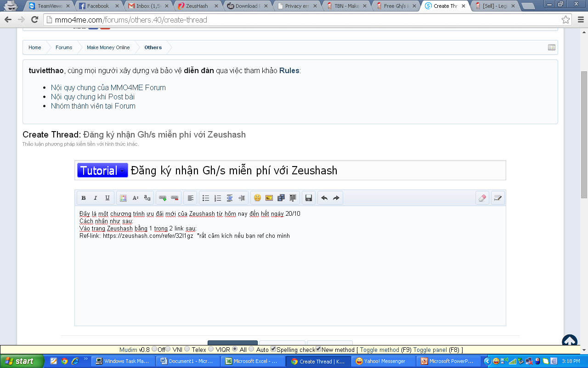Open Windows Task Manager from the taskbar
The height and width of the screenshot is (368, 588).
pos(123,361)
